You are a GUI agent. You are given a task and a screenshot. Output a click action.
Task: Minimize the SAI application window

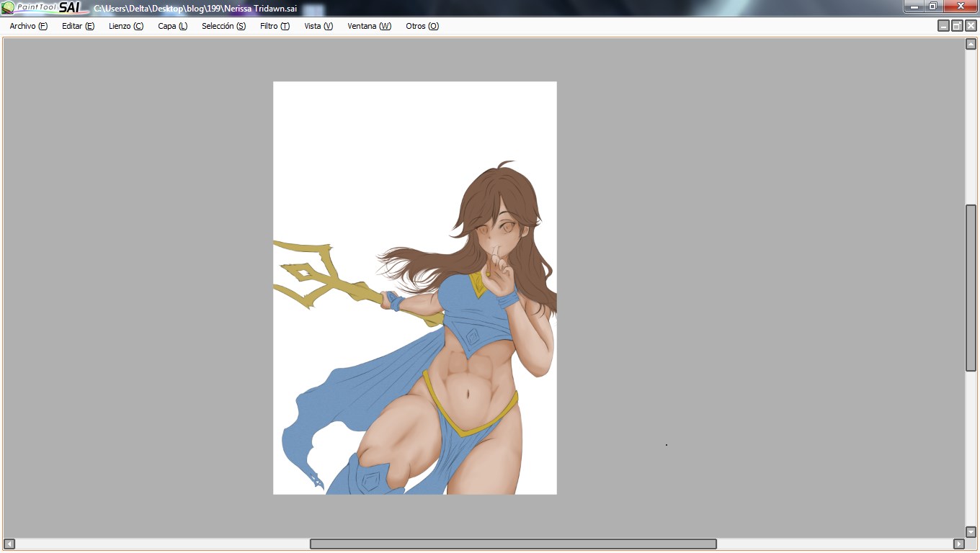click(914, 6)
